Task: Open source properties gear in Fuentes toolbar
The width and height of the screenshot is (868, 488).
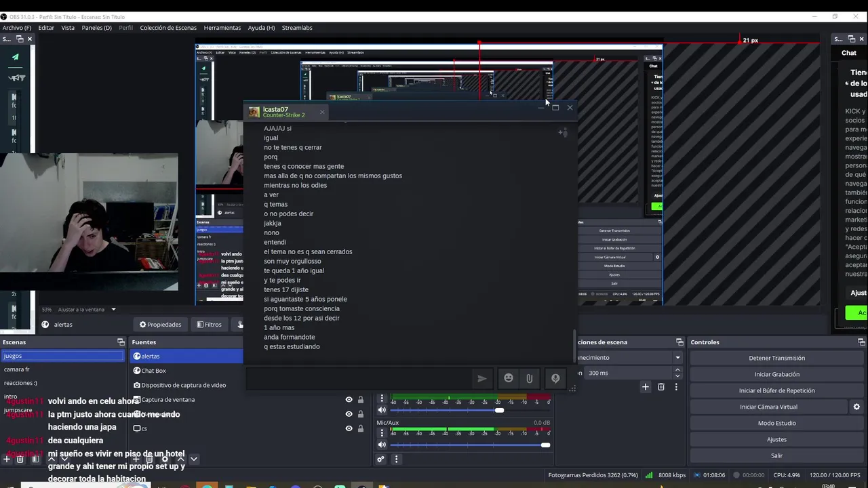Action: (x=165, y=459)
